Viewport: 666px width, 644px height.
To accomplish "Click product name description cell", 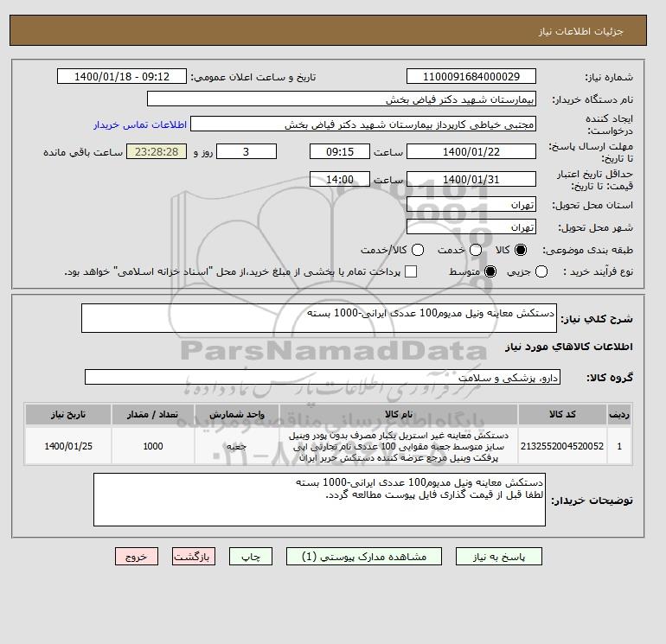I will click(399, 446).
